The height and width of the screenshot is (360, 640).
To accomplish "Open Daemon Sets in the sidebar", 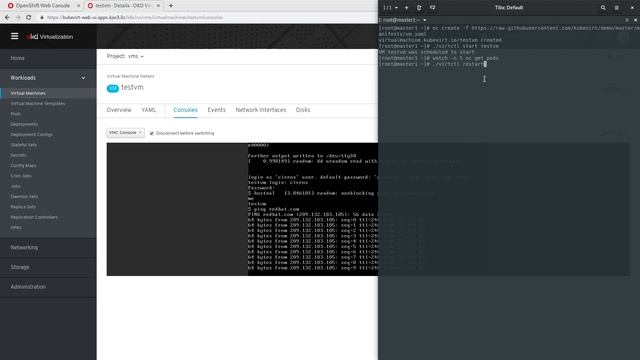I will pyautogui.click(x=24, y=196).
